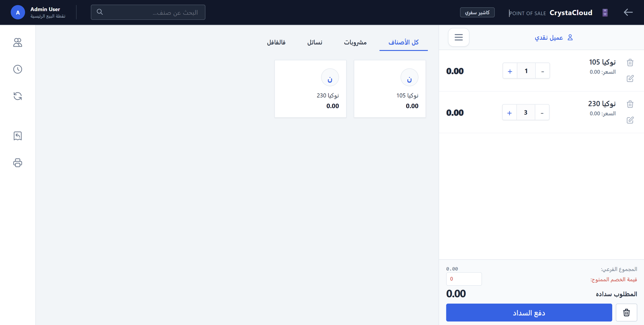Add نوكيا 230 product card to cart
The width and height of the screenshot is (644, 325).
coord(310,89)
